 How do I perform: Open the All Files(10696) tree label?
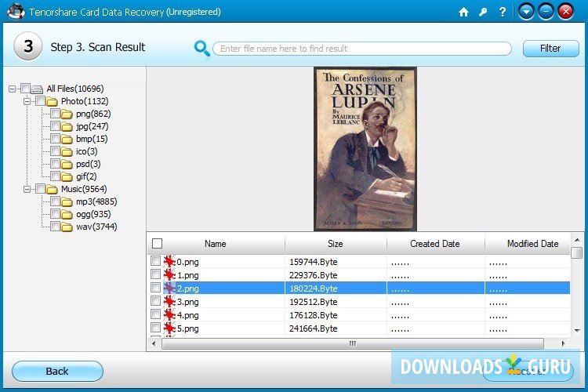tap(75, 89)
